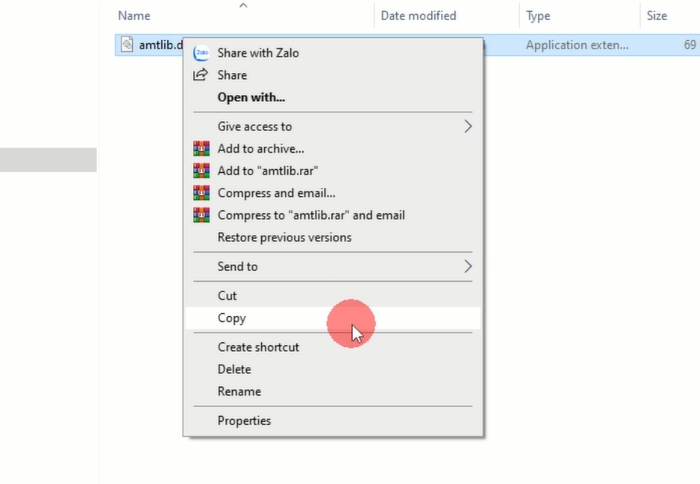Click WinRAR icon beside Compress to "amtlib.rar" and email
The height and width of the screenshot is (484, 700).
pos(201,215)
